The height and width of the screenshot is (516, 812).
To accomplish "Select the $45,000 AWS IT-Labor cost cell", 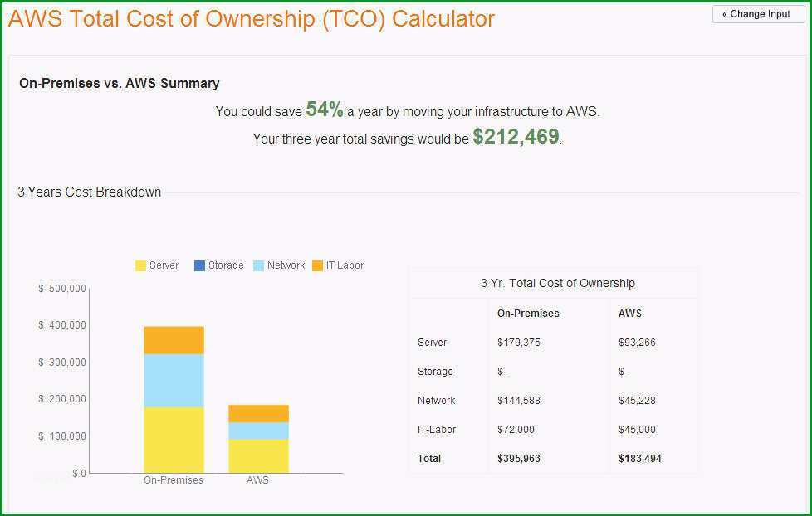I will [637, 429].
